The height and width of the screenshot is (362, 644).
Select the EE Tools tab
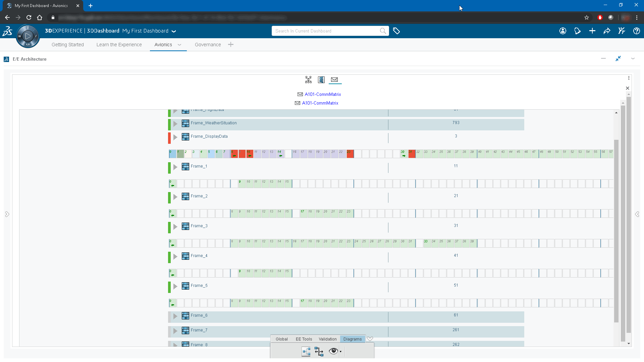[x=304, y=339]
